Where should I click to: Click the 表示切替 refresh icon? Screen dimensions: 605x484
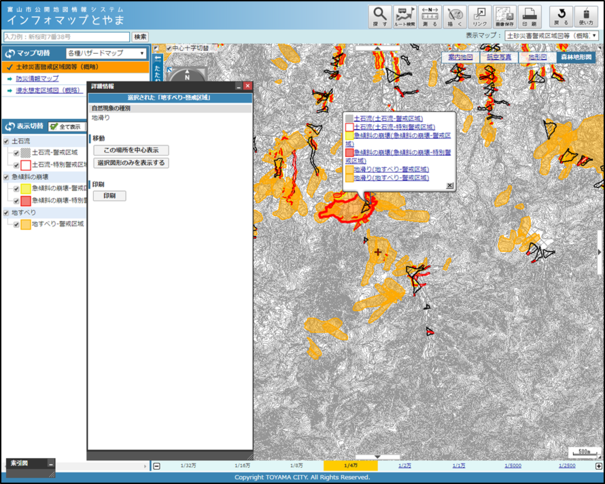tap(10, 126)
